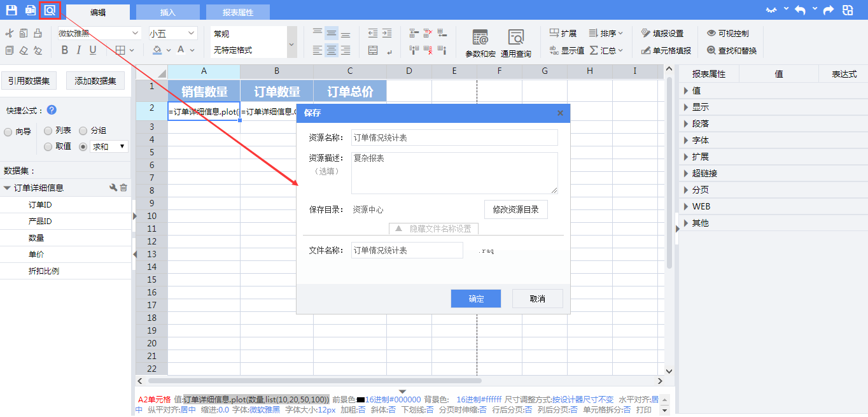The width and height of the screenshot is (868, 417).
Task: Click the 修改资源目录 button
Action: point(515,209)
